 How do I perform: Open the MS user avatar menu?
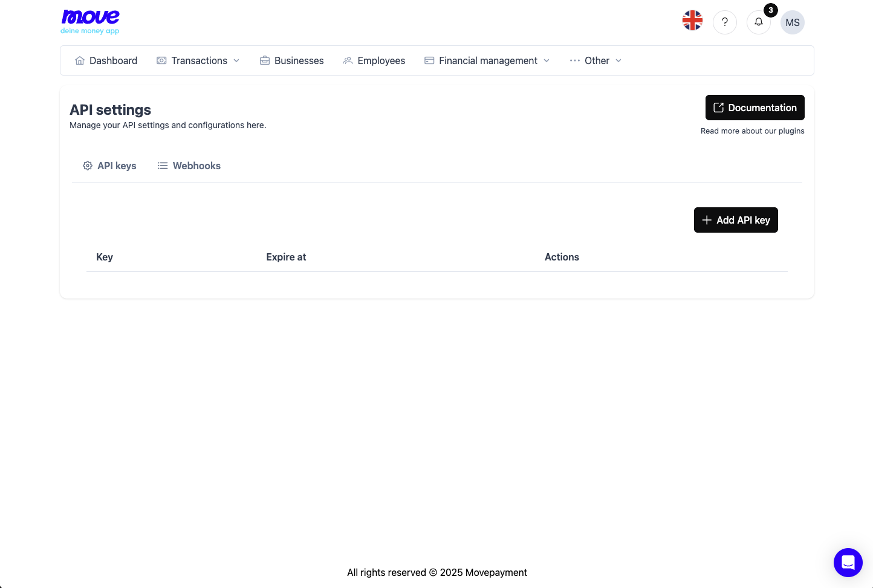click(x=793, y=22)
